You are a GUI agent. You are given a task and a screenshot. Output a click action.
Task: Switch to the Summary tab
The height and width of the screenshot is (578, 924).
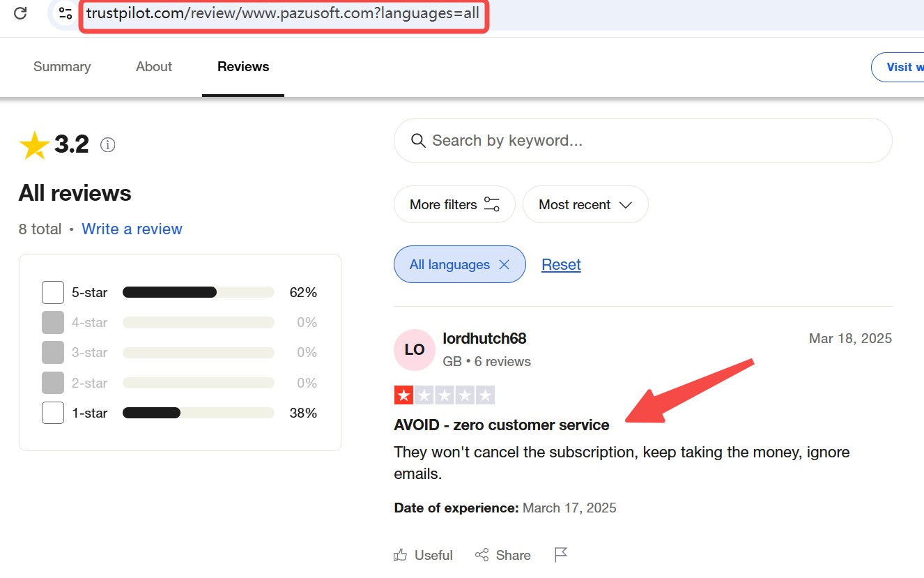62,67
